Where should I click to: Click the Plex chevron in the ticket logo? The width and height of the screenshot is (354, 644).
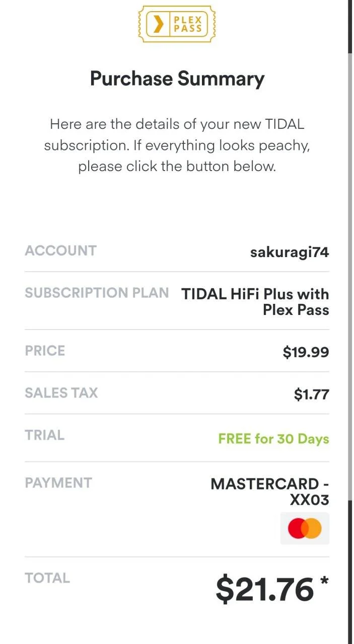158,24
